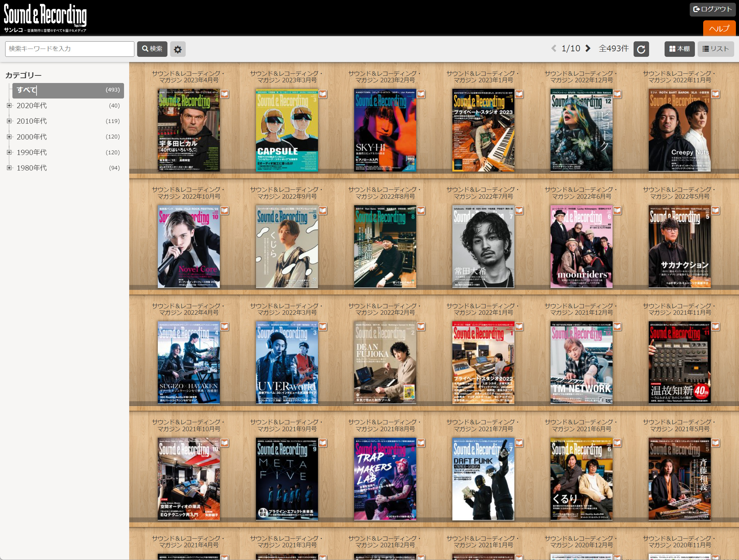Click the サウンド&レコーディング・マガジン 2021年9月号 title
This screenshot has width=739, height=560.
point(287,425)
